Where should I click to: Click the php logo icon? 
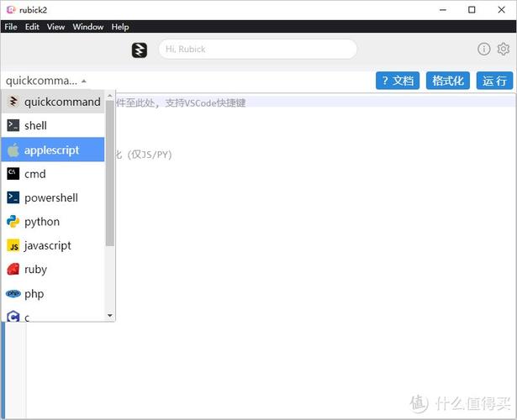pyautogui.click(x=13, y=293)
